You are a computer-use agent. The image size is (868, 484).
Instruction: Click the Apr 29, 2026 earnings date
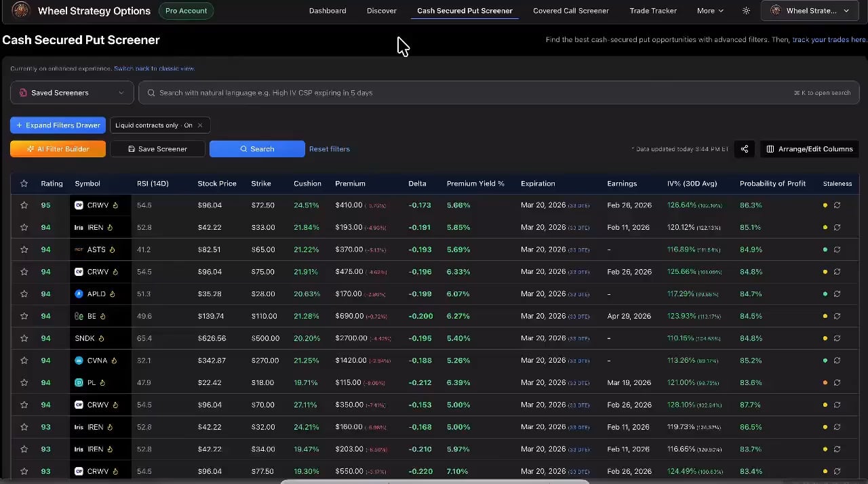[629, 317]
